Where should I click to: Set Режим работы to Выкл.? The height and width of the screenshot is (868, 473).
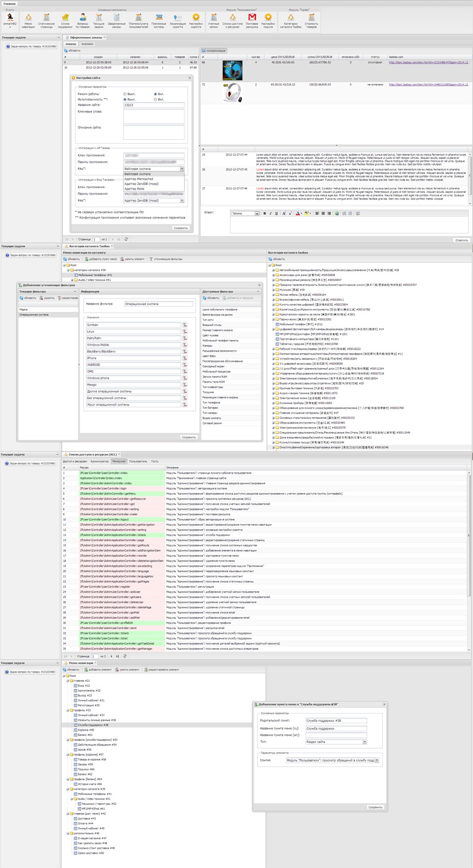coord(125,94)
